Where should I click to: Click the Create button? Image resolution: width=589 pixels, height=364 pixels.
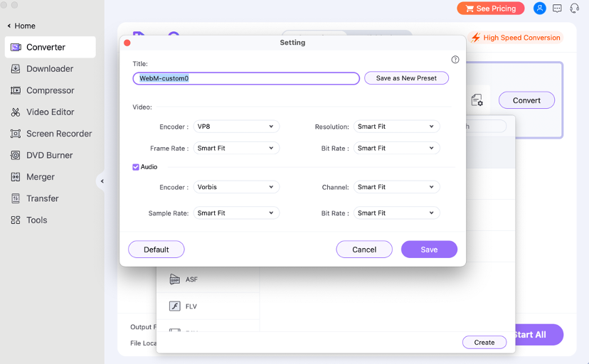click(484, 342)
